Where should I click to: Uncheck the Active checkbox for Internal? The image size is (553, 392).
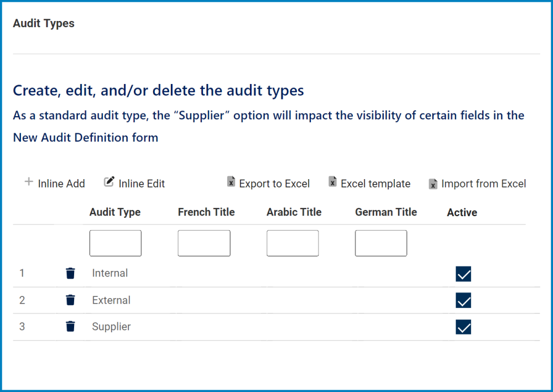463,274
